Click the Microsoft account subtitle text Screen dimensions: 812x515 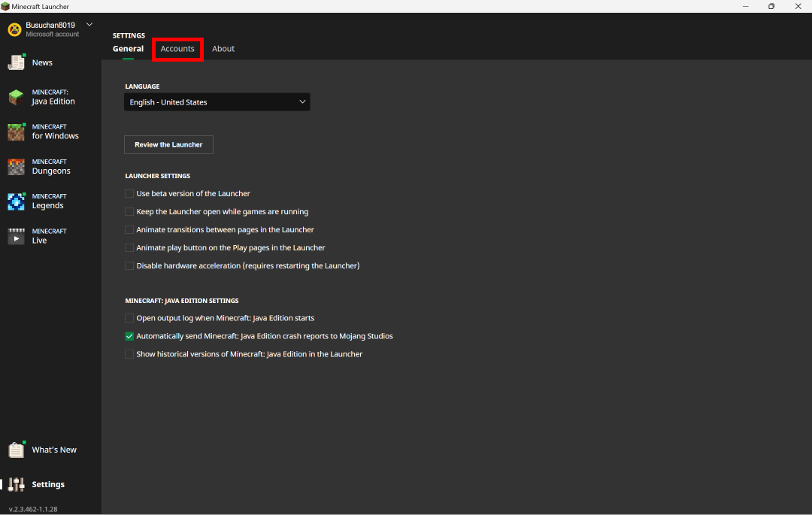(53, 34)
